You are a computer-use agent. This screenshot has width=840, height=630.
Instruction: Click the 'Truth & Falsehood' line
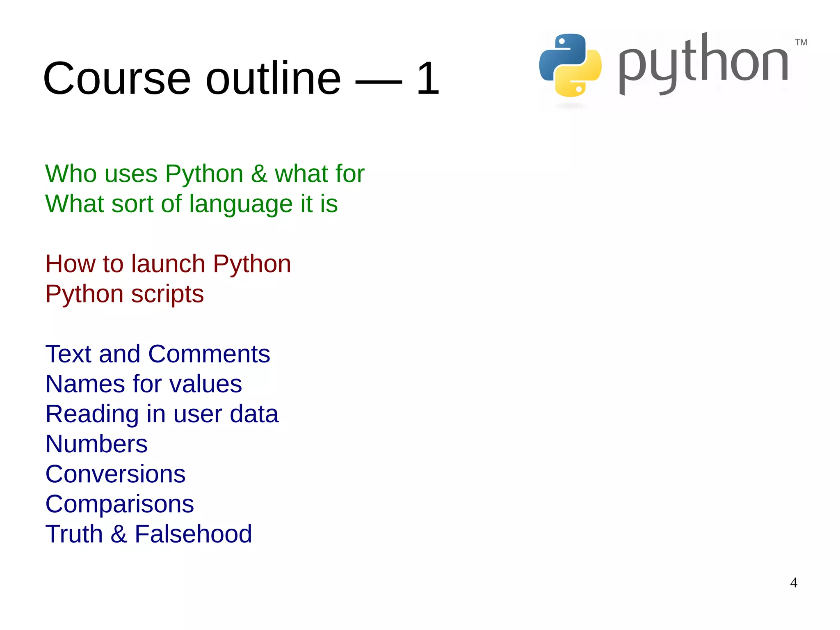tap(149, 534)
